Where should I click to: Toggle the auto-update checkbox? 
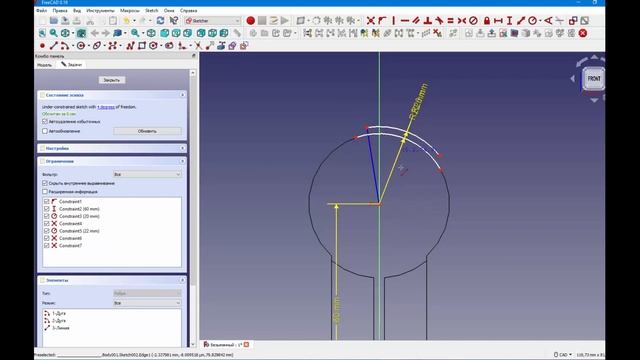click(45, 131)
